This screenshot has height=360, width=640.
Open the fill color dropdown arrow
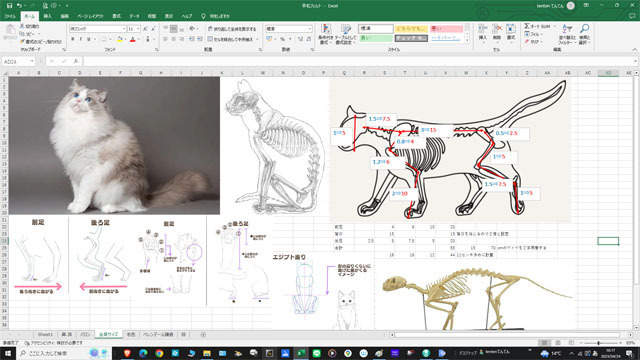pos(126,39)
